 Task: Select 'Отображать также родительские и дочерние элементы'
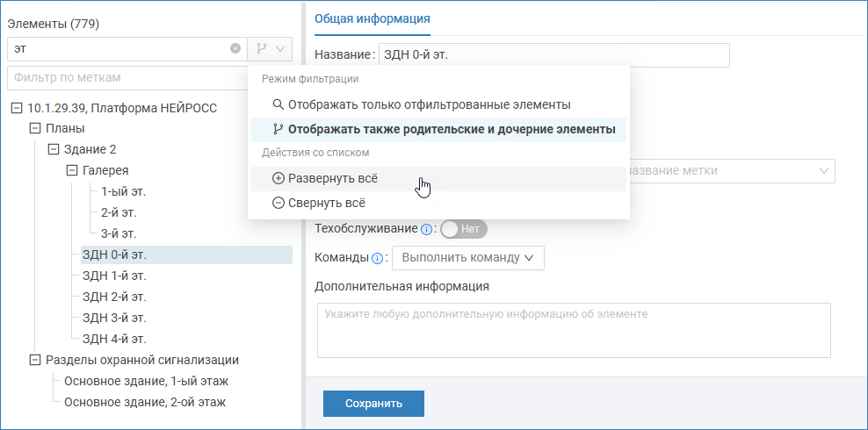[443, 129]
